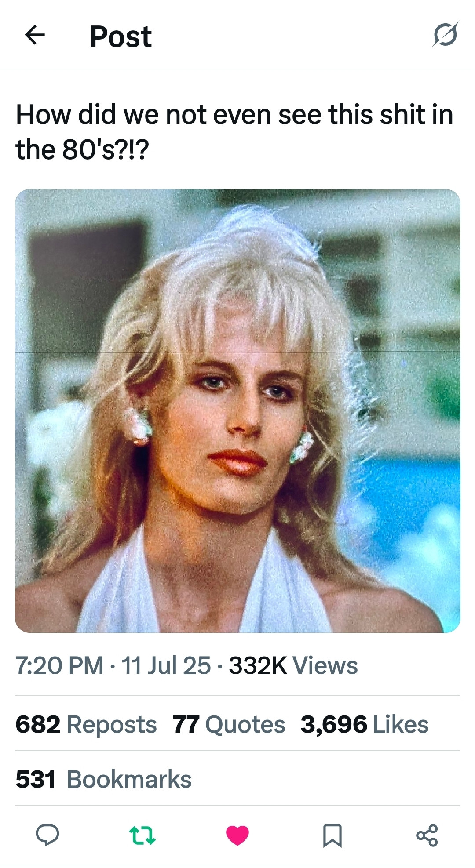Open Grok via the slashed-circle icon

[445, 34]
